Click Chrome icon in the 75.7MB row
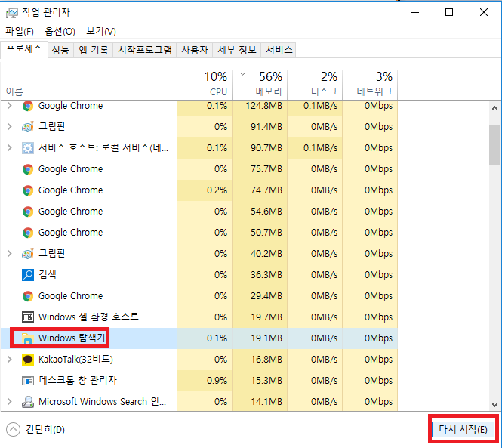Screen dimensions: 502x448 [x=28, y=169]
